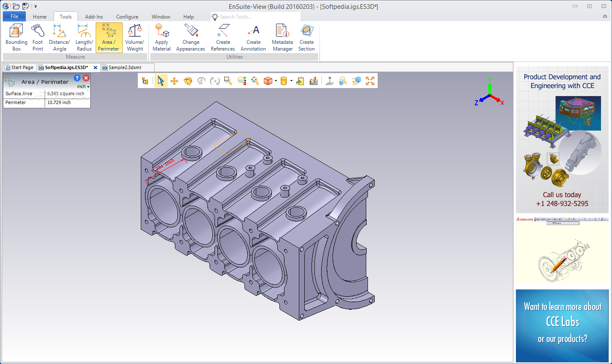
Task: Open the Foot Print tool
Action: [38, 37]
